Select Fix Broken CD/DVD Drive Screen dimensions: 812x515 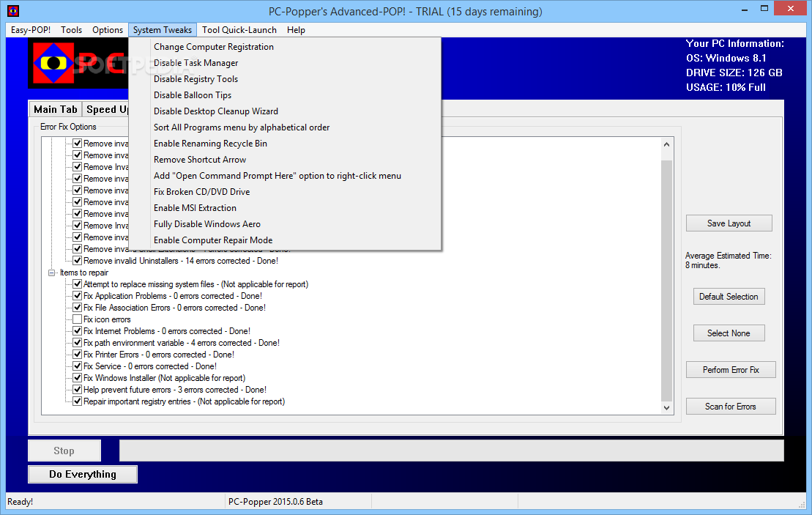(x=285, y=191)
